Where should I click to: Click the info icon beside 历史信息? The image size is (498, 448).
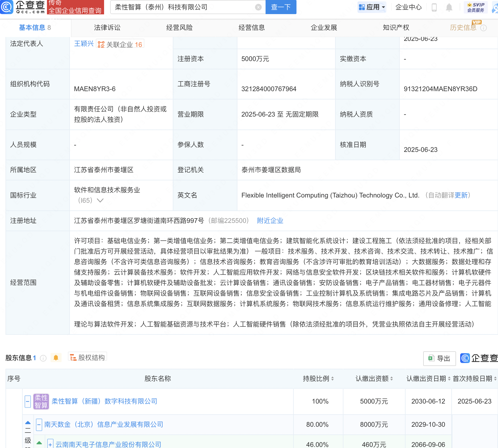(x=484, y=28)
